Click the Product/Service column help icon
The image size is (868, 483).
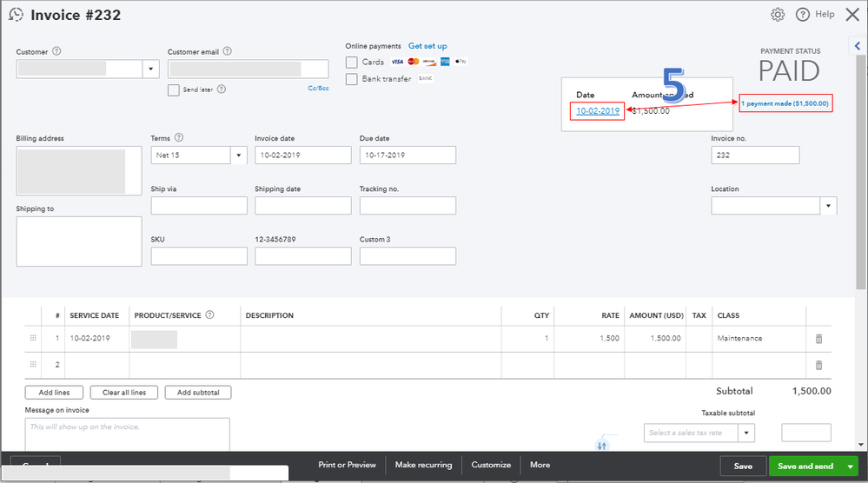(209, 315)
